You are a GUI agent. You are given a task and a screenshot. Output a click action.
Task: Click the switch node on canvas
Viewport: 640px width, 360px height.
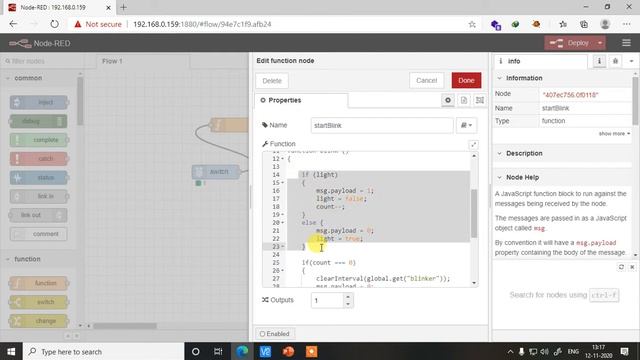tap(217, 172)
